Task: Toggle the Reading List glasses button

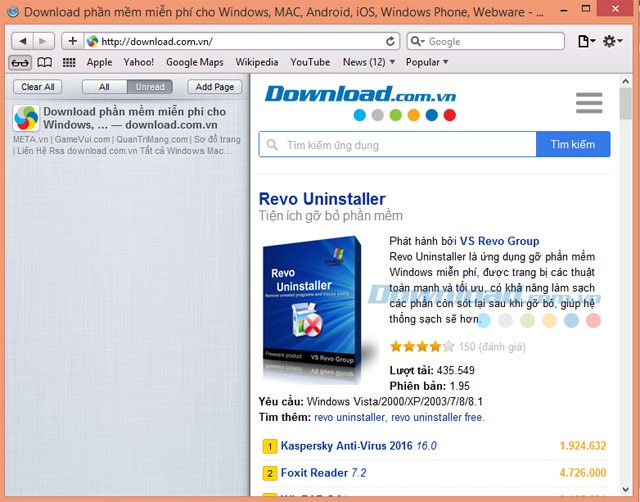Action: [20, 62]
